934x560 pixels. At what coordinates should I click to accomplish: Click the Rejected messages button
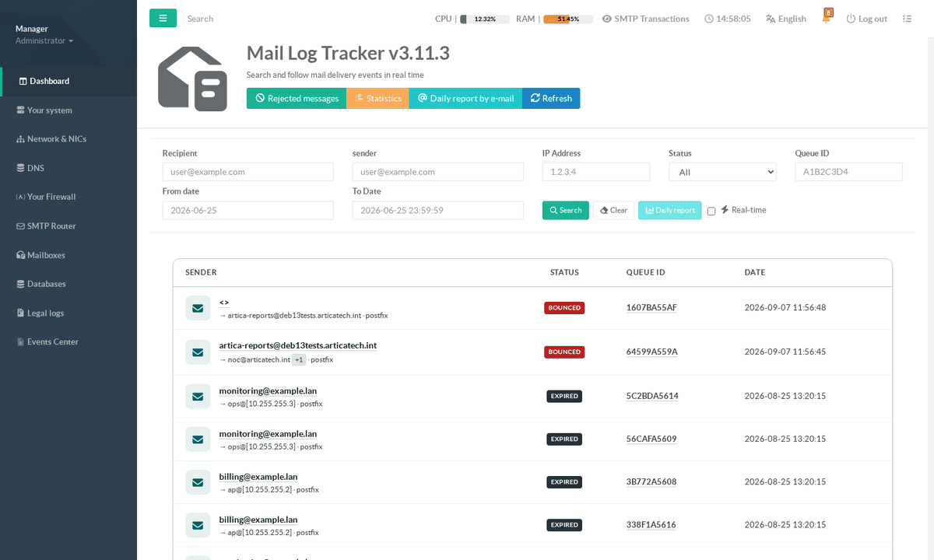297,98
